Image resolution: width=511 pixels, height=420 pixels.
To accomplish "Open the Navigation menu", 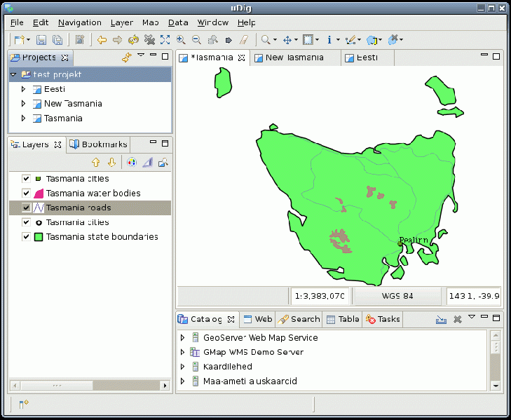I will (x=79, y=22).
